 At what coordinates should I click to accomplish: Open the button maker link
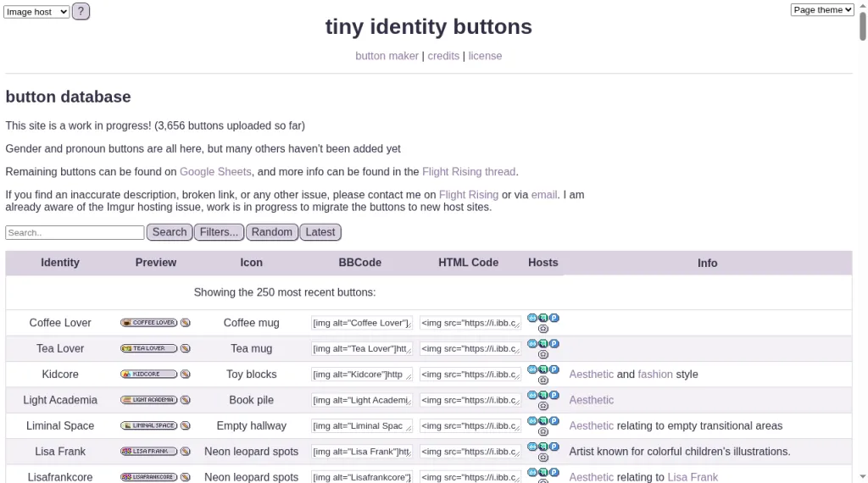point(387,56)
